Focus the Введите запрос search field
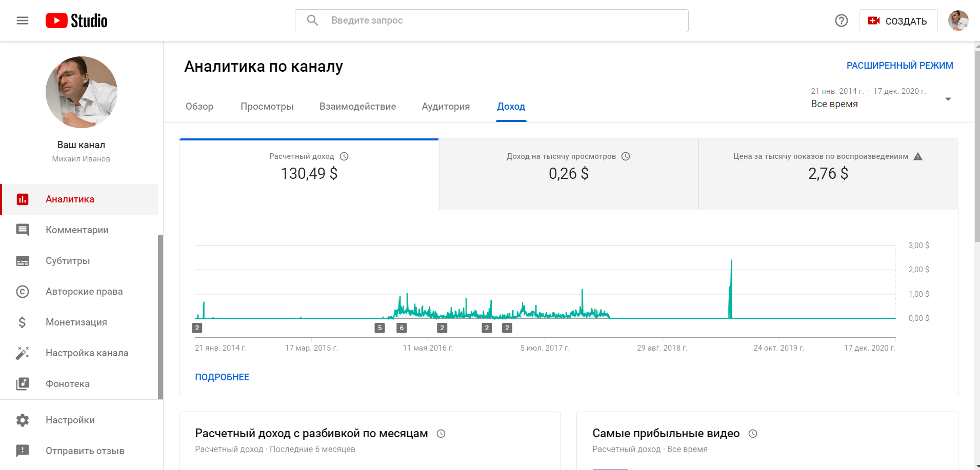980x470 pixels. point(492,21)
